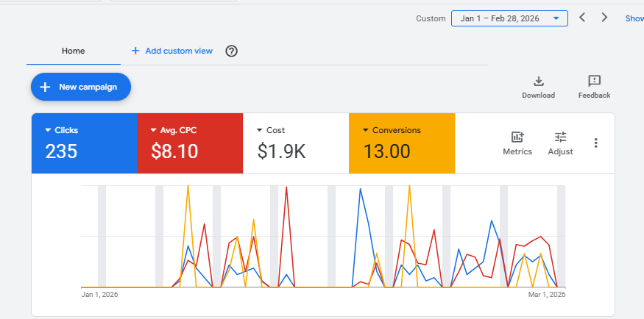The height and width of the screenshot is (319, 644).
Task: Click the Jan 1, 2026 axis label
Action: point(99,295)
